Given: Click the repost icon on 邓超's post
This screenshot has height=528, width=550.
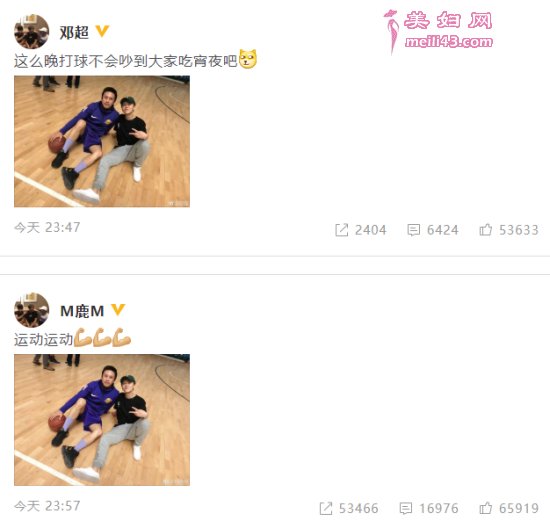Looking at the screenshot, I should click(x=342, y=230).
